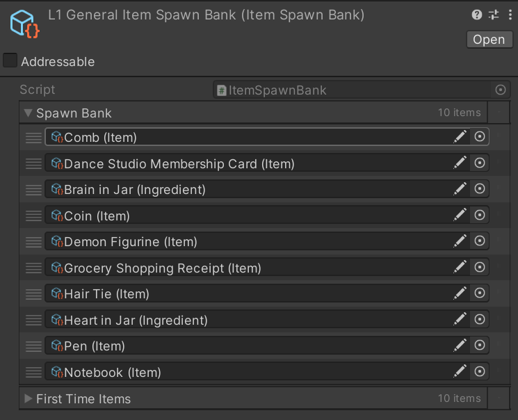
Task: Expand the First Time Items list
Action: pos(28,398)
